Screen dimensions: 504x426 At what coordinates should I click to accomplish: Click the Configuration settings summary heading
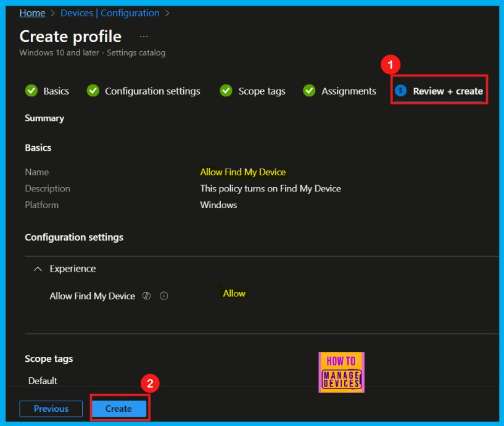[74, 238]
